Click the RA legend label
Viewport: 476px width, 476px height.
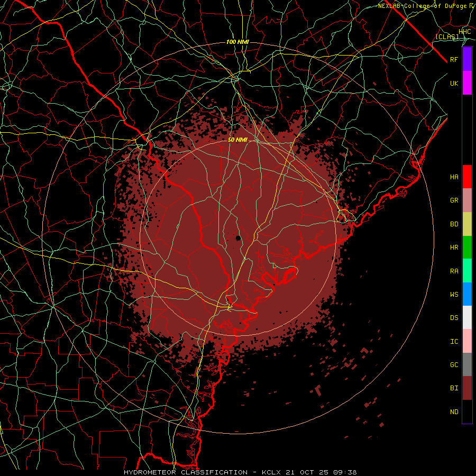click(x=454, y=271)
